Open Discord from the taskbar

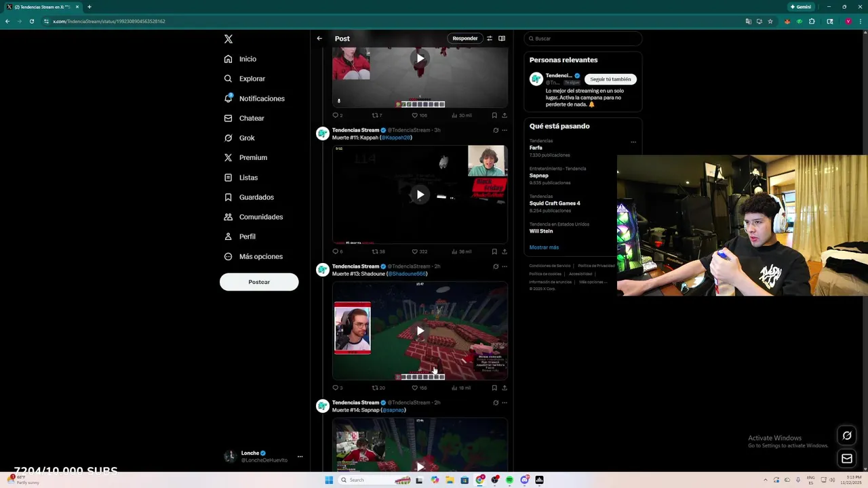point(524,480)
